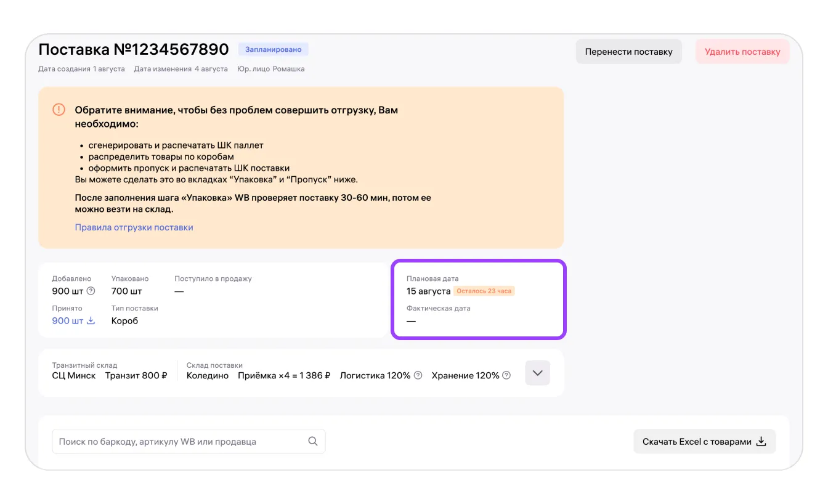
Task: Click the Осталось 23 часа badge
Action: 484,291
